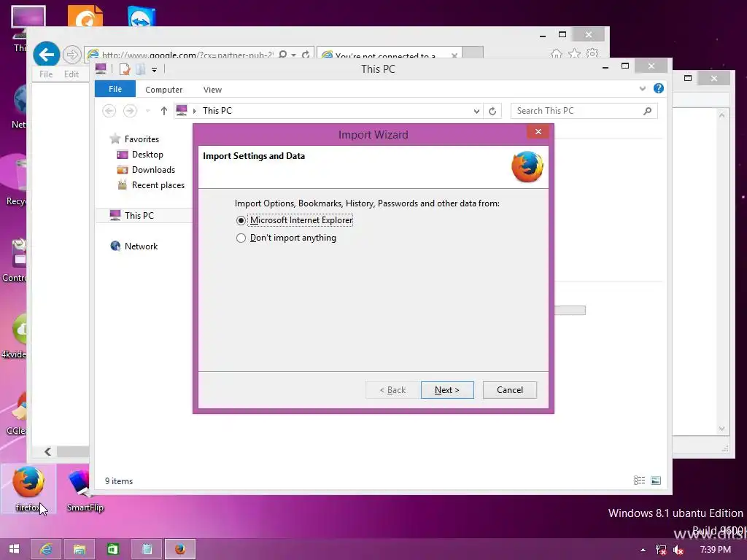Select This PC in navigation pane
The width and height of the screenshot is (747, 560).
(139, 215)
